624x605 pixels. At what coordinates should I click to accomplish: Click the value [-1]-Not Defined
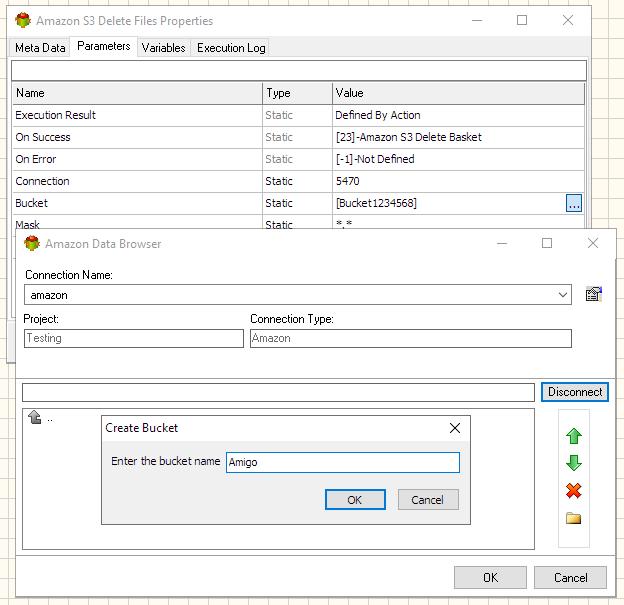click(375, 159)
